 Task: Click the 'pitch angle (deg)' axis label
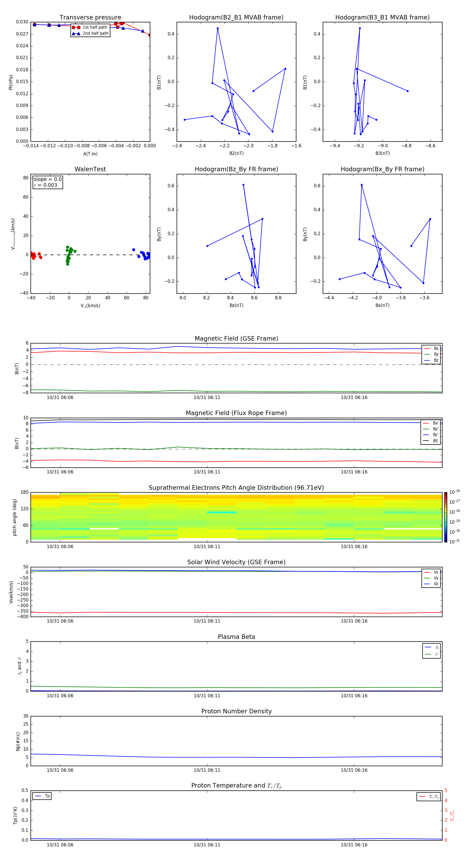point(14,517)
